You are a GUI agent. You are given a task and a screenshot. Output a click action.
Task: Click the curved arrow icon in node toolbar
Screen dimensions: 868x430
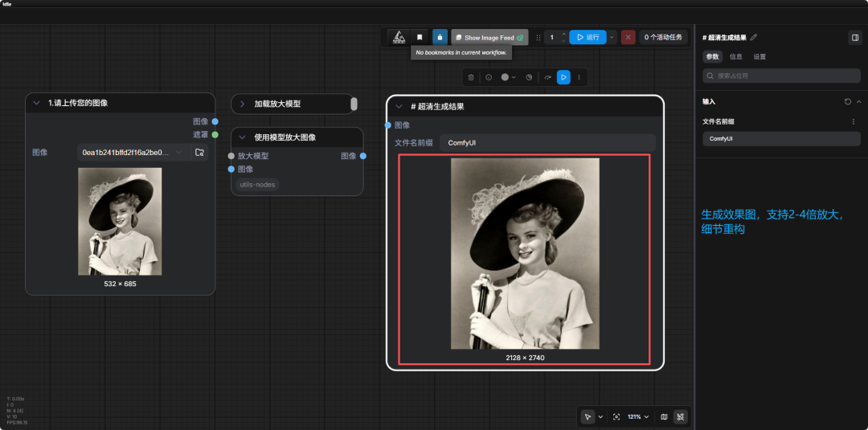(547, 77)
